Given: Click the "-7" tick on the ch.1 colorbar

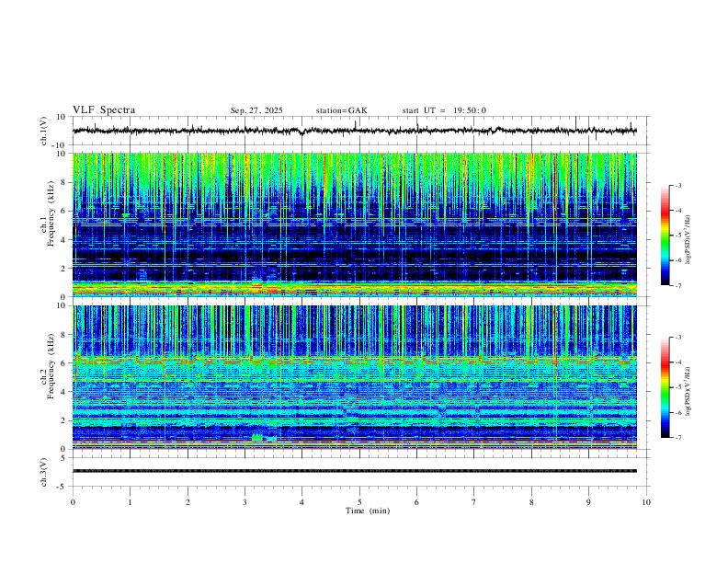Looking at the screenshot, I should [x=678, y=285].
